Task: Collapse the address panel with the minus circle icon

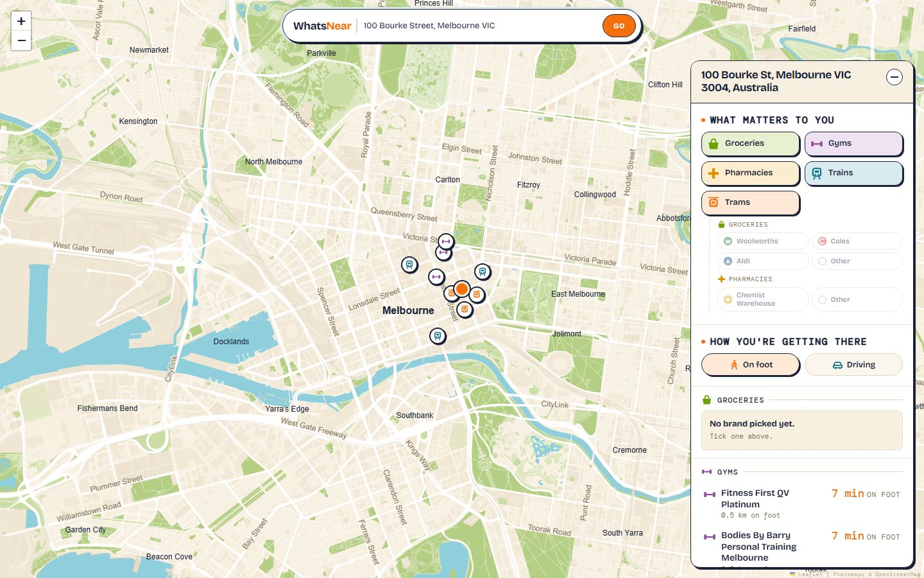Action: point(894,78)
